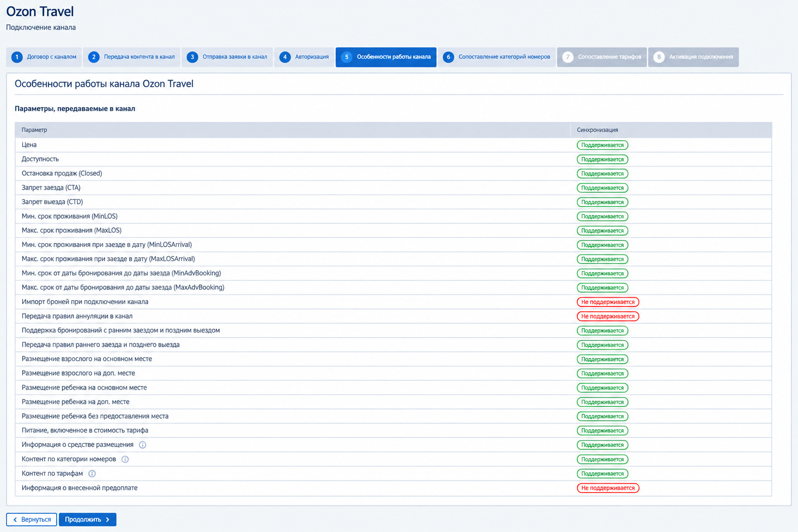
Task: Select step 5 Особенности работы канала
Action: pyautogui.click(x=386, y=57)
